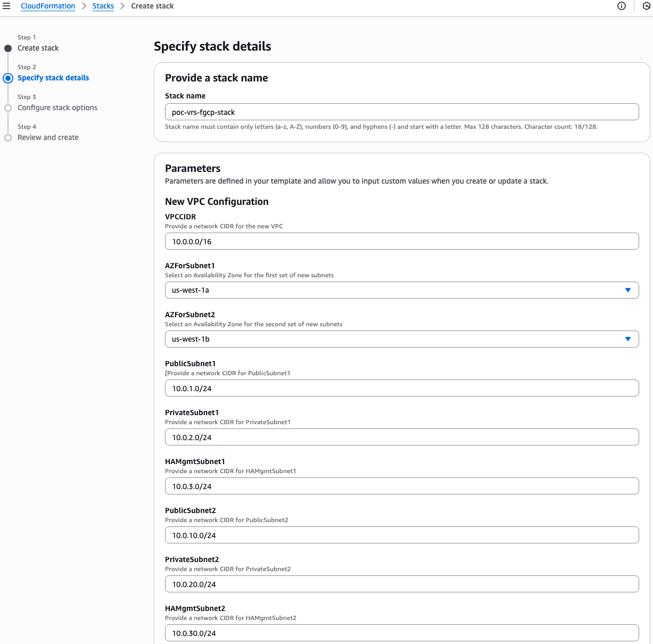Click the PublicSubnet2 label
The height and width of the screenshot is (644, 653).
191,510
